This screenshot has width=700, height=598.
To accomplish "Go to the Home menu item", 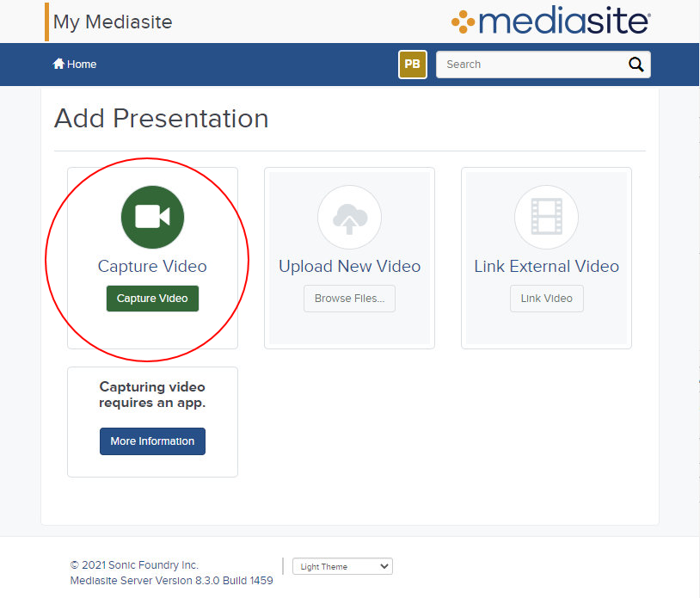I will [x=74, y=65].
